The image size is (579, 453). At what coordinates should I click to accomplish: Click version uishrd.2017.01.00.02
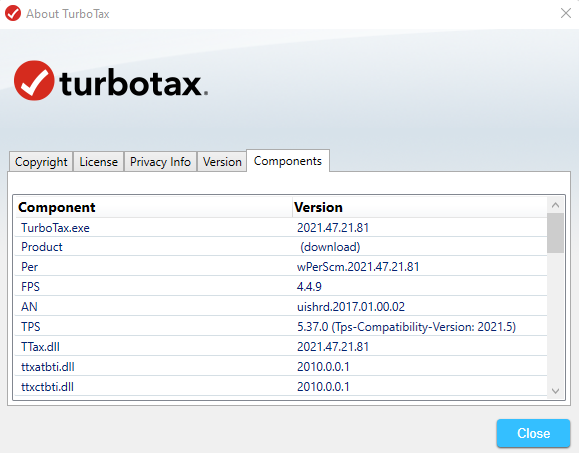click(351, 306)
